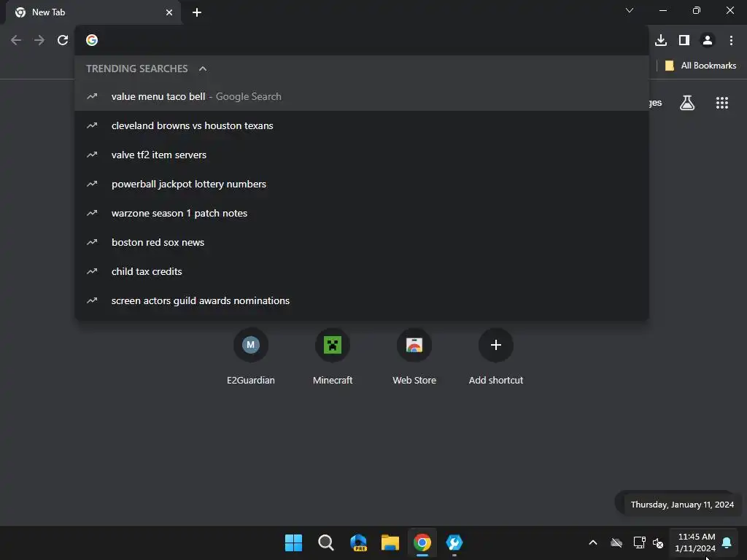747x560 pixels.
Task: Open the E2Guardian shortcut
Action: 251,356
